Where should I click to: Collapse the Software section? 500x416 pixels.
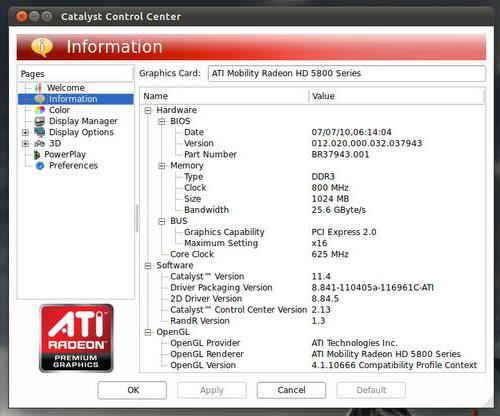click(x=148, y=266)
